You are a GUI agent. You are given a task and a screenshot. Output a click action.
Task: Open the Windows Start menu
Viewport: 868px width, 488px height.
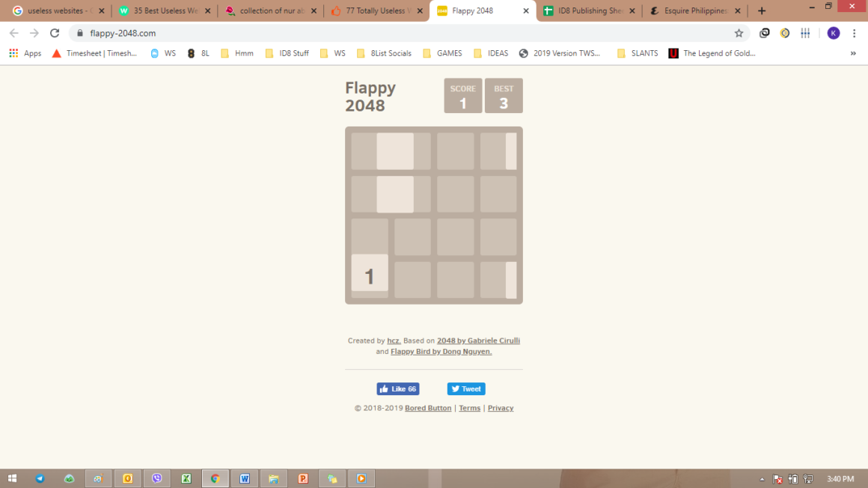pyautogui.click(x=12, y=478)
